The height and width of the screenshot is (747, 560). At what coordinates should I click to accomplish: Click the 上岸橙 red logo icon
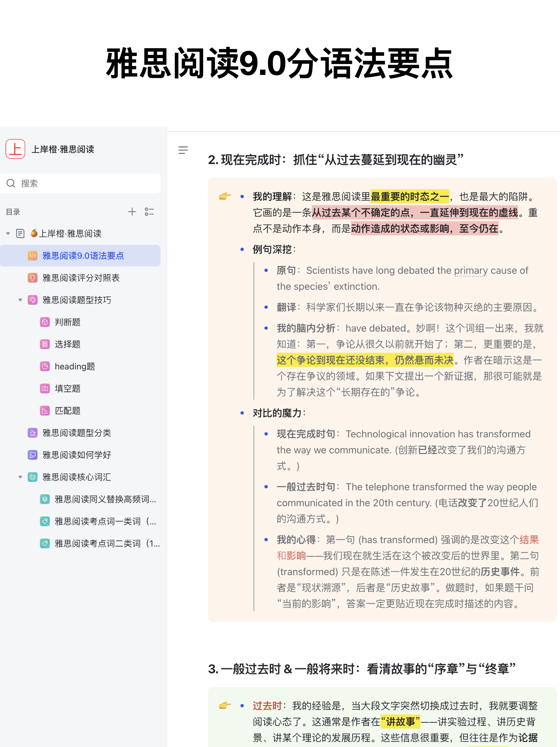[15, 149]
